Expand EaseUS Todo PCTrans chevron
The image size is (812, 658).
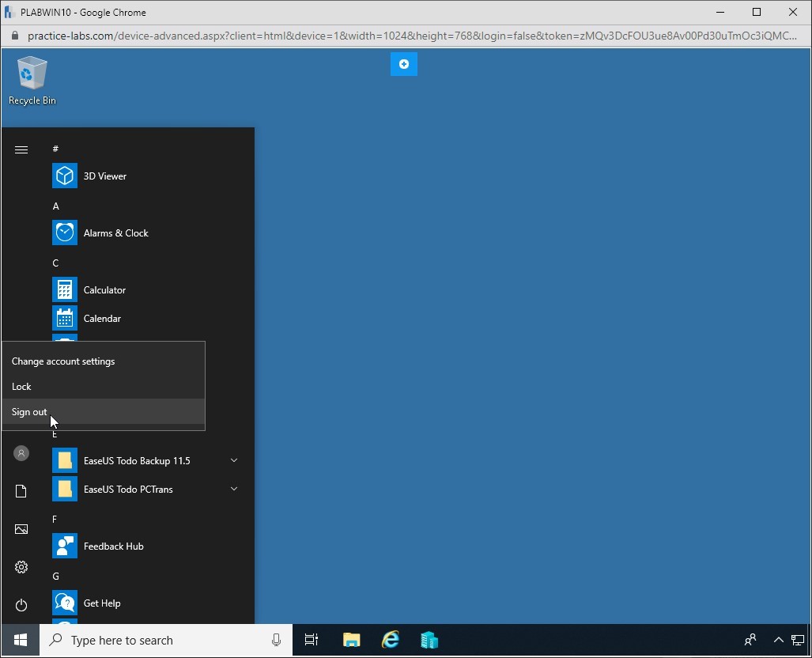coord(234,489)
